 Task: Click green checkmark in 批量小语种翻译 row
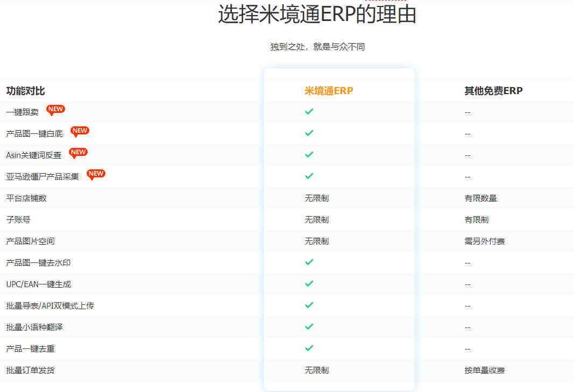click(x=309, y=326)
